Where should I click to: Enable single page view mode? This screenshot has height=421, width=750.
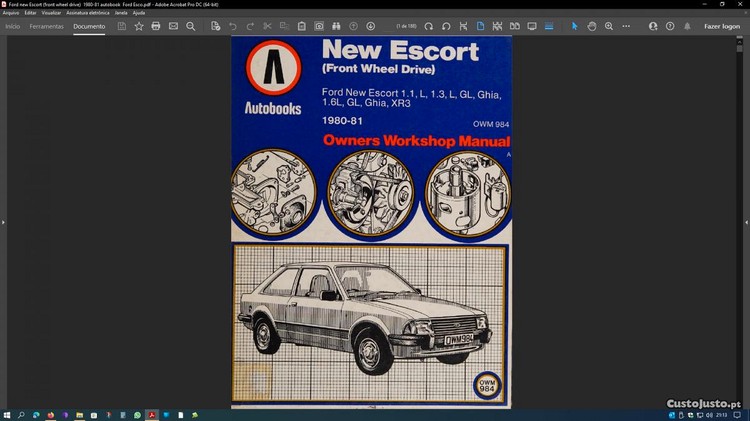click(x=480, y=26)
